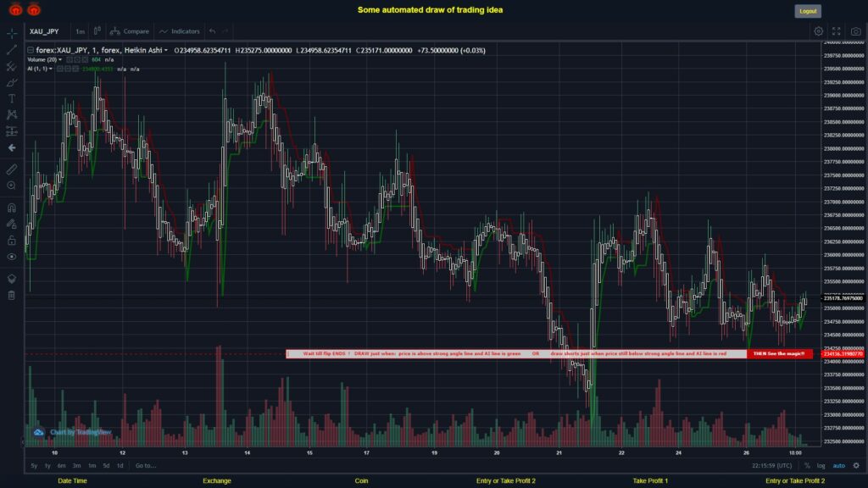Click the red 234136 price label

tap(843, 354)
